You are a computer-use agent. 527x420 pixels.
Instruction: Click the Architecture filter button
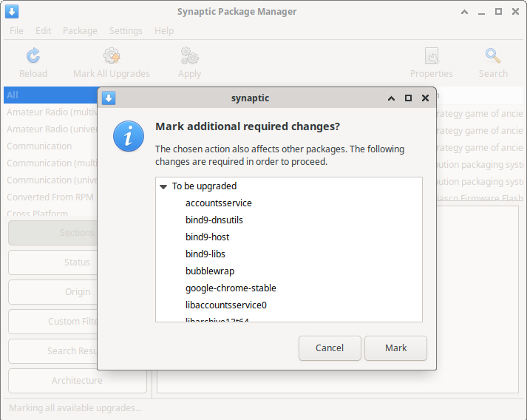(78, 381)
